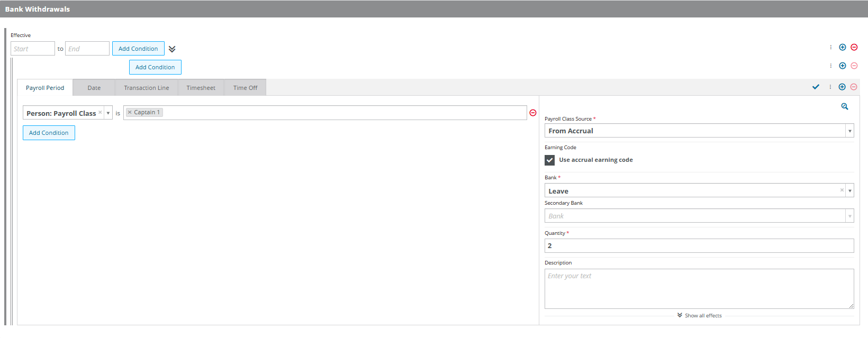
Task: Clear the Leave bank selection with the x
Action: tap(842, 190)
